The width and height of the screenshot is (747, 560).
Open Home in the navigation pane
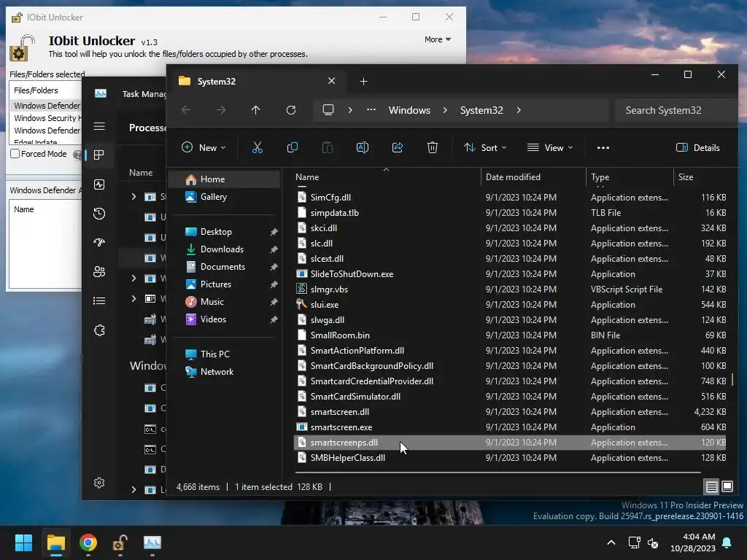pyautogui.click(x=224, y=179)
